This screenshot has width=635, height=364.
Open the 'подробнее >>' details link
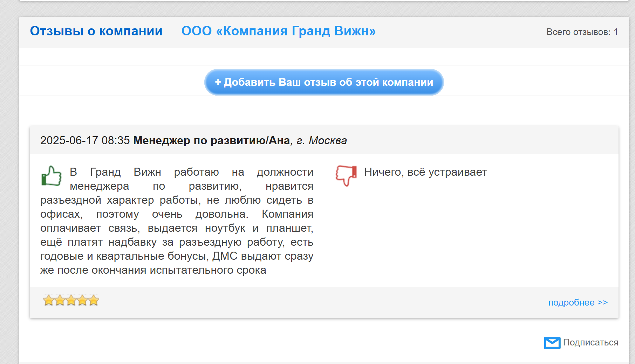point(578,302)
